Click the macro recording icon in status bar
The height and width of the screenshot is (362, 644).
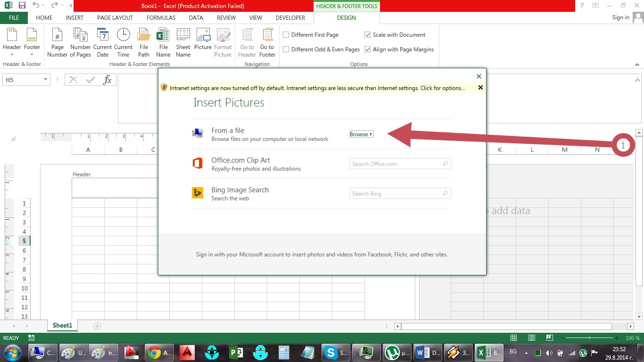pos(32,338)
